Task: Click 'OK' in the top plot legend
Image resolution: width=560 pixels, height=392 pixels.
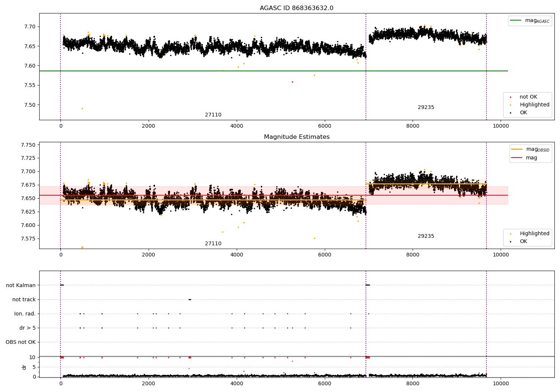Action: click(x=523, y=113)
